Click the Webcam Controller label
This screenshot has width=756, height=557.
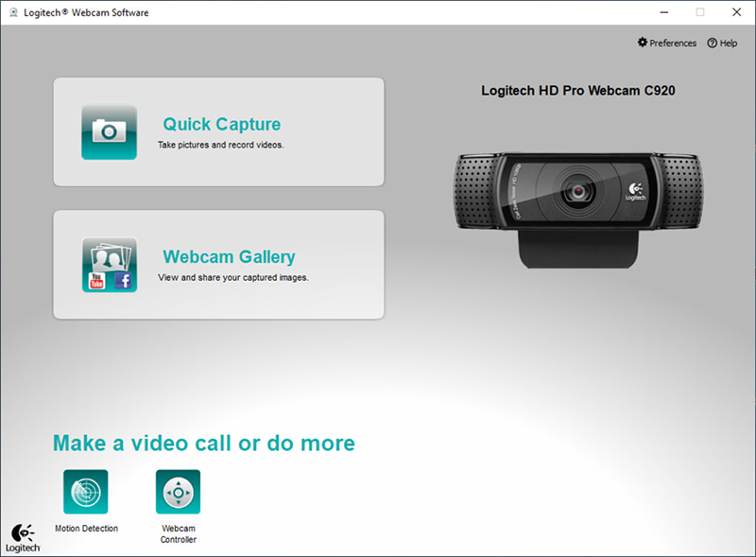[178, 534]
